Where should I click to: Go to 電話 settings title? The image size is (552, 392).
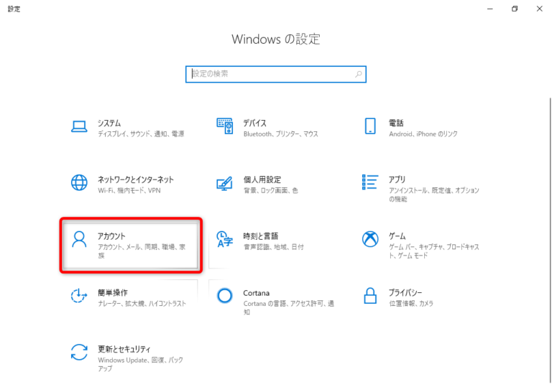click(396, 123)
